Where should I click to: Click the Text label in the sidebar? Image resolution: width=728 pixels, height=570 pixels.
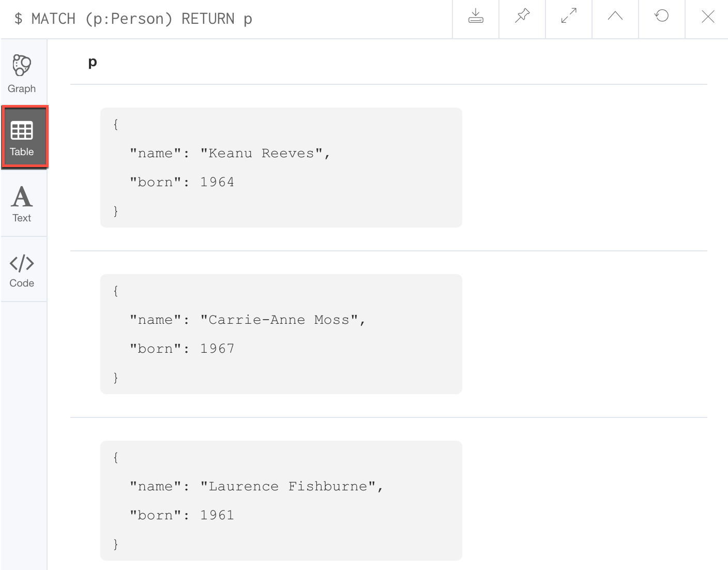[21, 218]
